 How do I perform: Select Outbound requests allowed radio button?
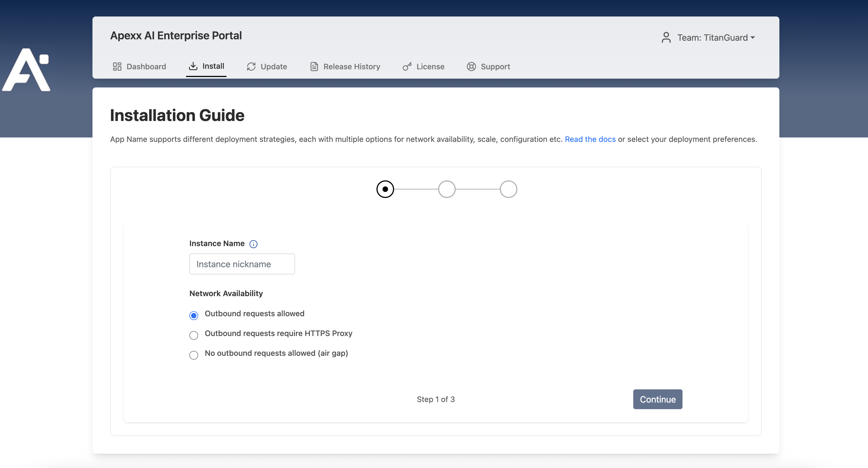coord(194,315)
